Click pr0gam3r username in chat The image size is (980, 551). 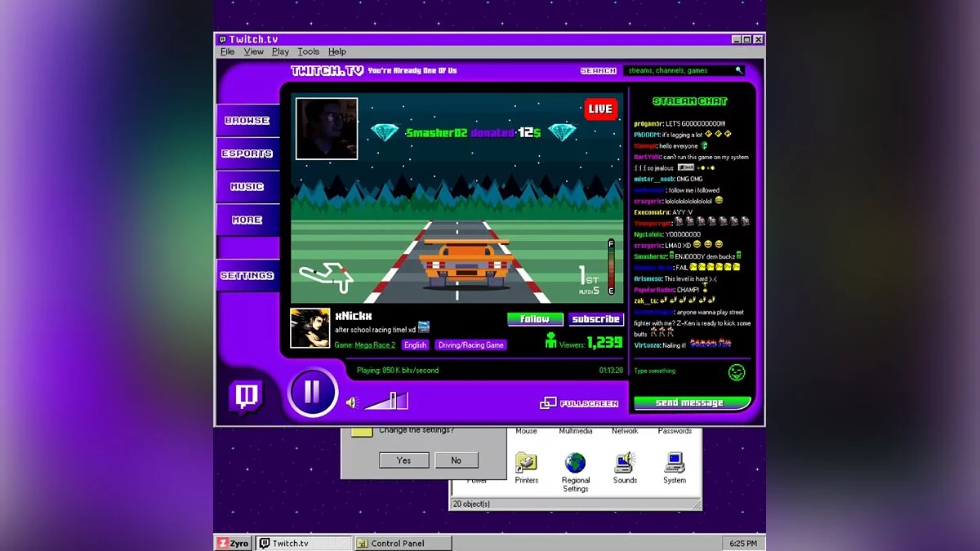click(648, 123)
